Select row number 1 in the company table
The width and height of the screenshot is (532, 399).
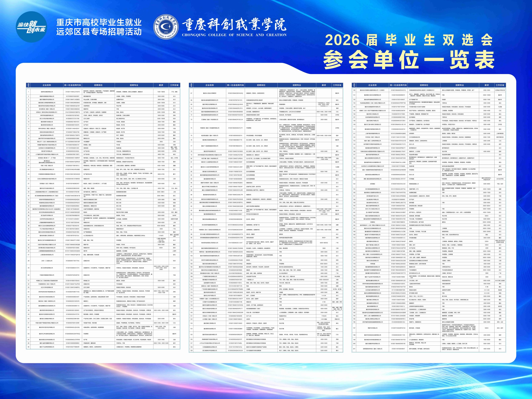pos(28,92)
